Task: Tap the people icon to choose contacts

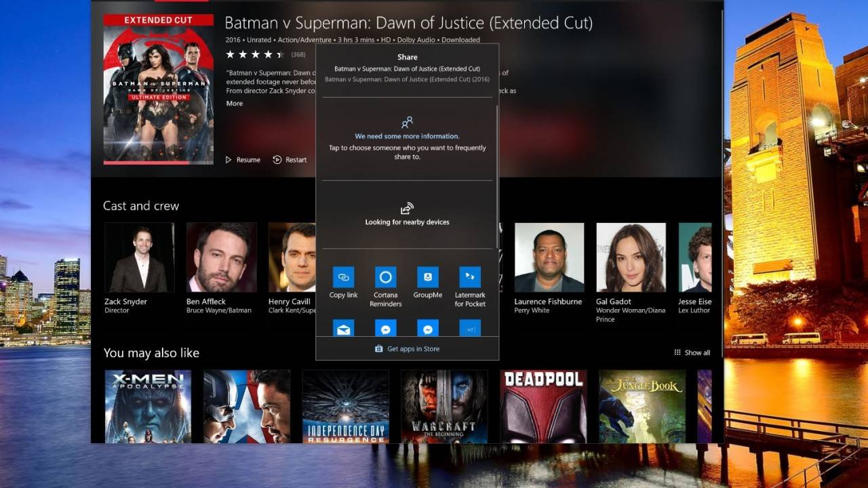Action: tap(407, 123)
